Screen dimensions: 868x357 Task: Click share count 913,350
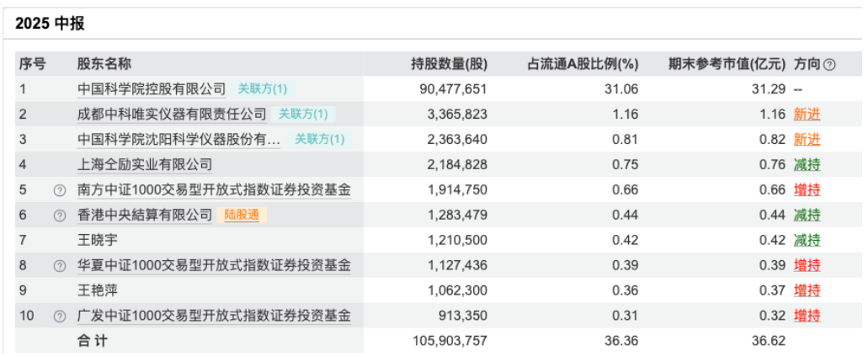point(461,316)
